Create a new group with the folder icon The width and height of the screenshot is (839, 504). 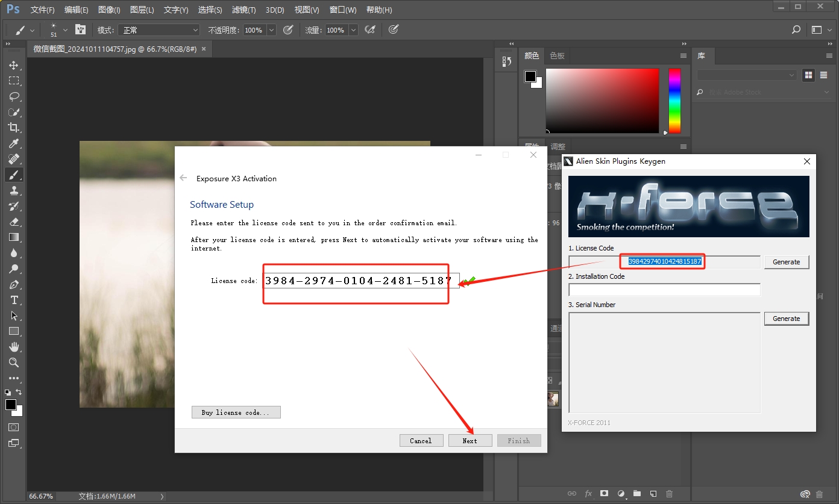(x=637, y=494)
